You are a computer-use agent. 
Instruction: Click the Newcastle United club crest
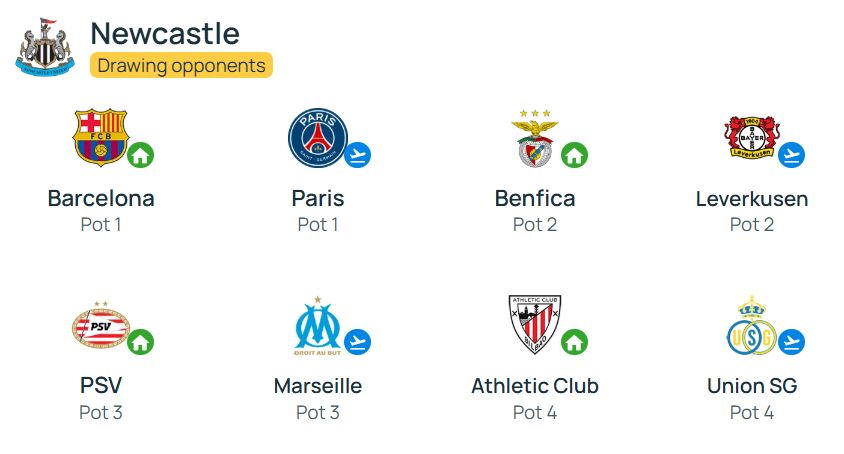coord(45,47)
